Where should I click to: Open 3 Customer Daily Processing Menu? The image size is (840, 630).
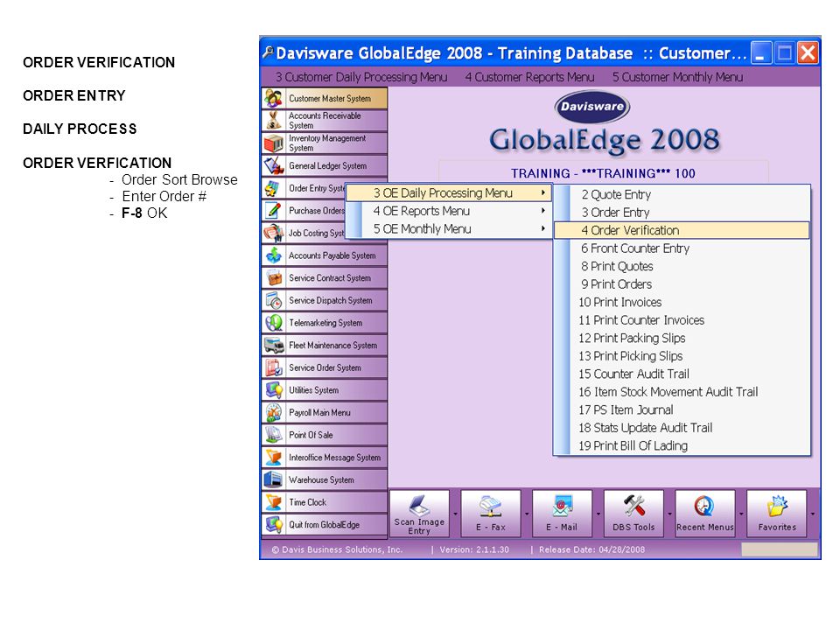361,77
